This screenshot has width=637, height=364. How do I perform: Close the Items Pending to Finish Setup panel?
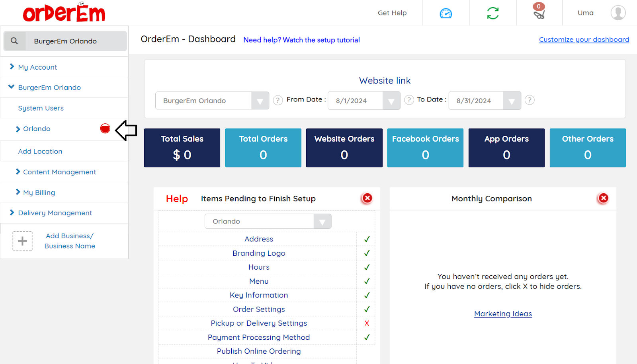click(x=367, y=198)
